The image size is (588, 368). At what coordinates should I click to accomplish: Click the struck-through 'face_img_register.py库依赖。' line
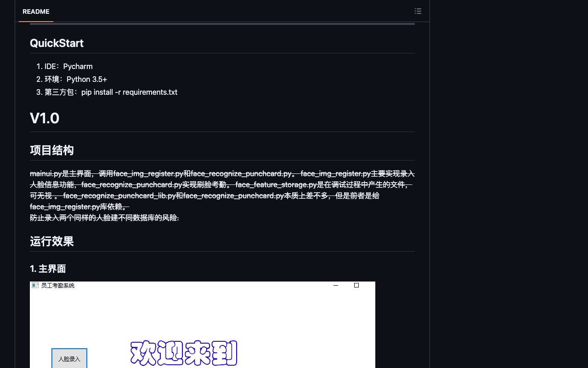[79, 207]
